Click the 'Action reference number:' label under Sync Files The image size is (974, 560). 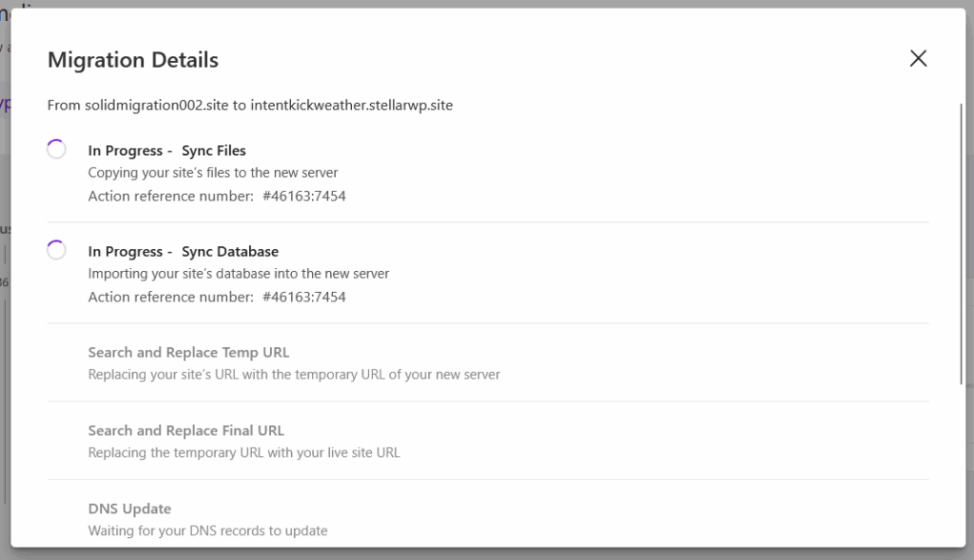(169, 196)
